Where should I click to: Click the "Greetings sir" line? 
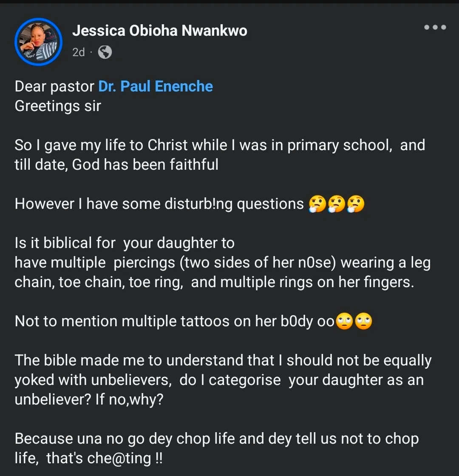pos(58,105)
